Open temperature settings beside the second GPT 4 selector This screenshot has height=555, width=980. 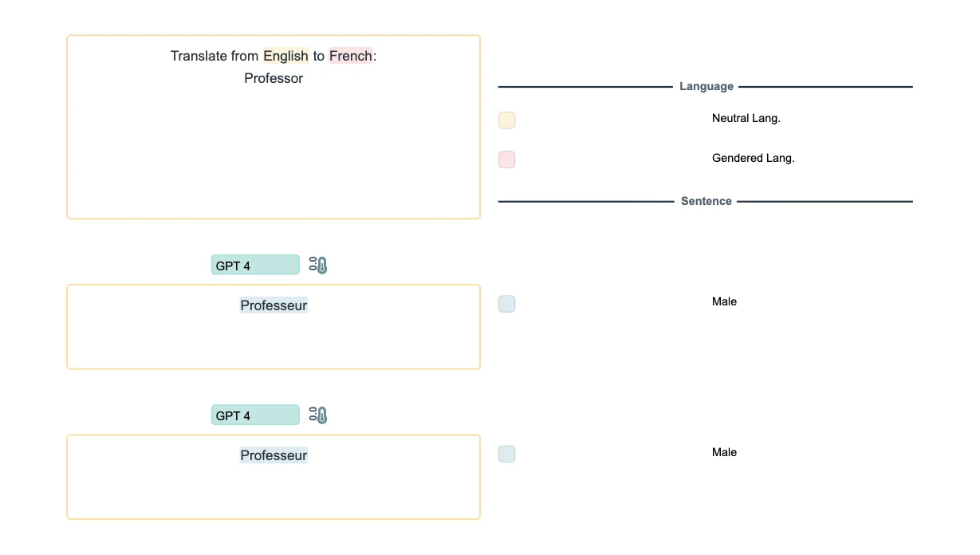tap(318, 415)
